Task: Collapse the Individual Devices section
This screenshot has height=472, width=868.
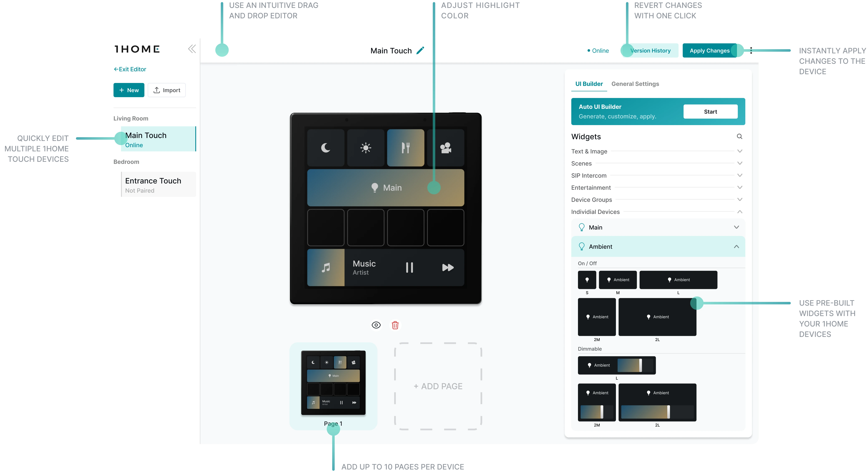Action: [740, 212]
